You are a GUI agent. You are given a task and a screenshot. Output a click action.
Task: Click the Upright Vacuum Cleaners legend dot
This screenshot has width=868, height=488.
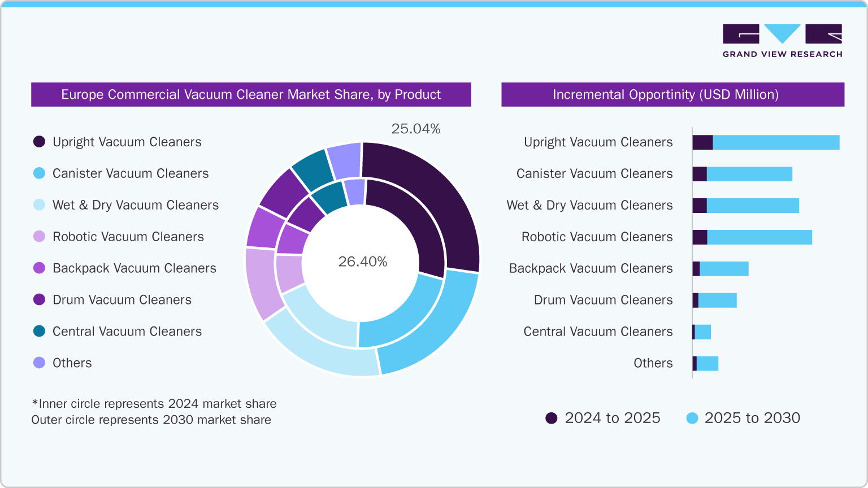tap(39, 142)
